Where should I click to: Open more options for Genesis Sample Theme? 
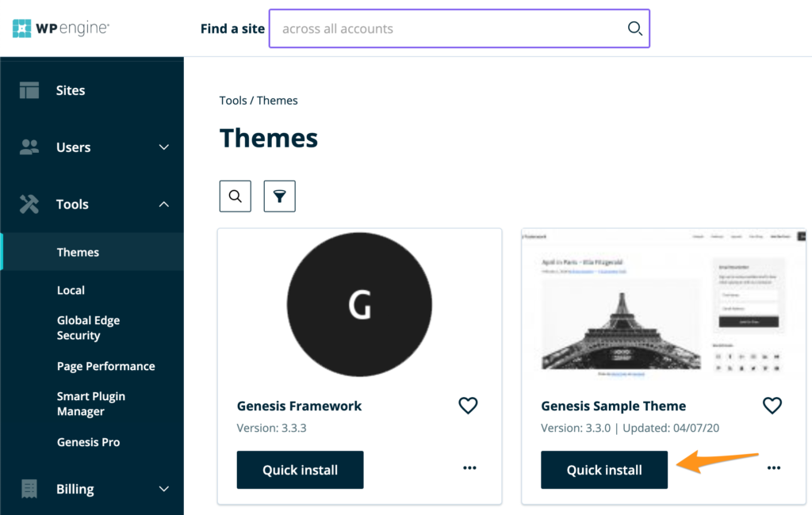click(x=773, y=468)
